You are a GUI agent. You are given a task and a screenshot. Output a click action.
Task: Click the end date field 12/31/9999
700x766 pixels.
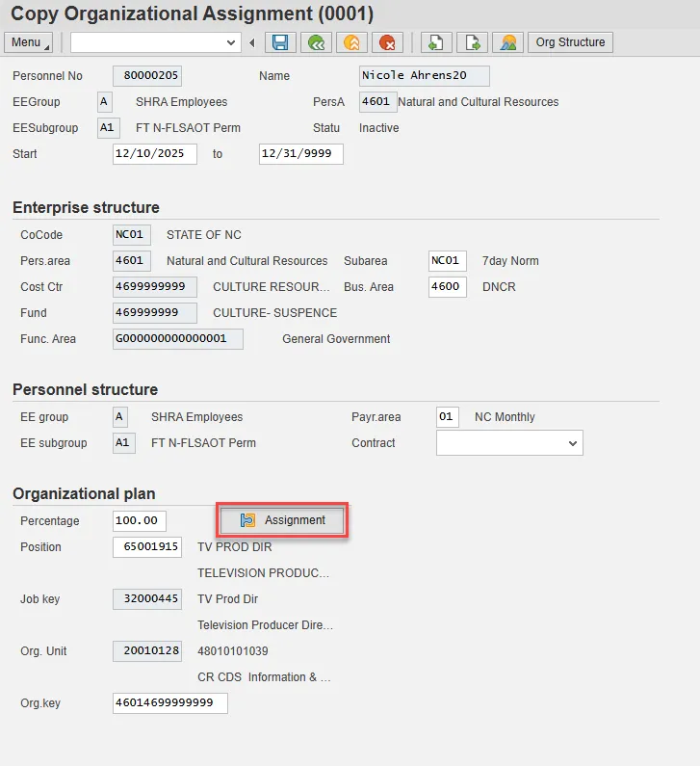(x=300, y=154)
